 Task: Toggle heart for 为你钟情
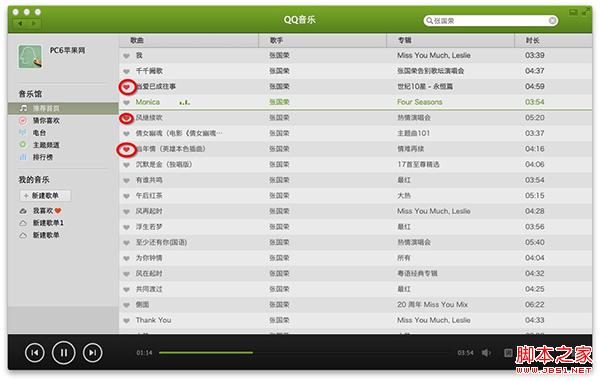tap(126, 259)
